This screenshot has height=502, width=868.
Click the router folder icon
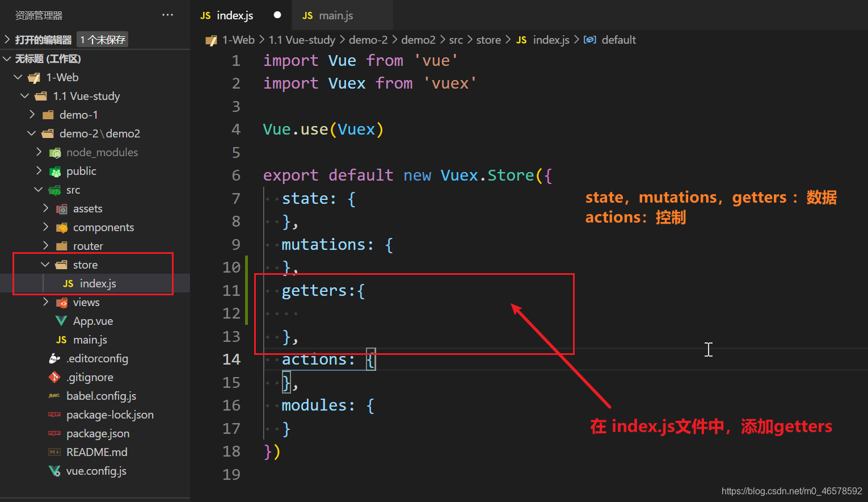(62, 246)
